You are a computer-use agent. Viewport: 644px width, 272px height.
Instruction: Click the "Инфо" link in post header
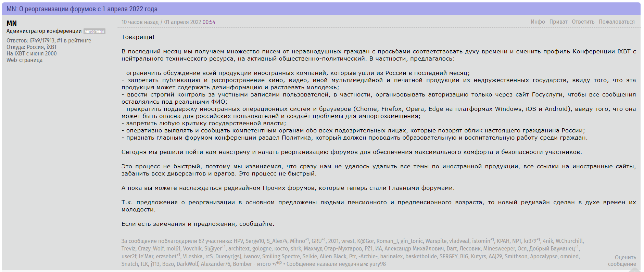538,22
